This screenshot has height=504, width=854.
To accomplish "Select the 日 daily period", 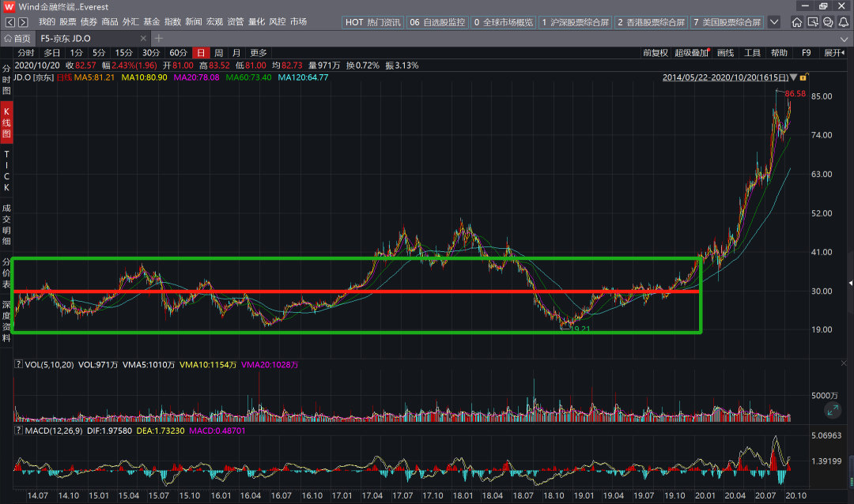I will pyautogui.click(x=201, y=53).
